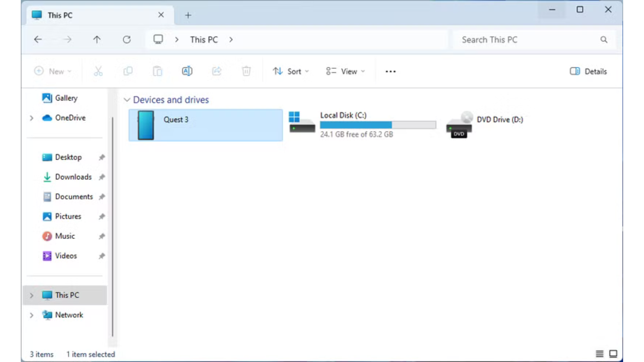644x362 pixels.
Task: Click the Delete trash icon
Action: tap(246, 71)
